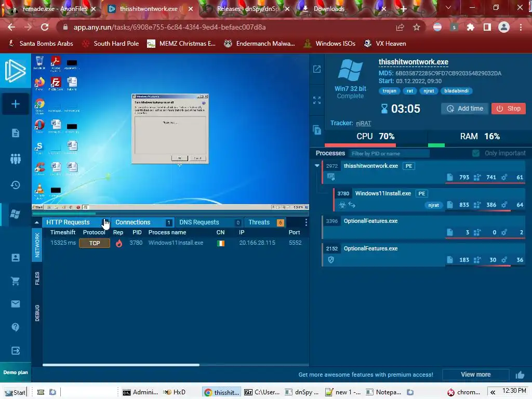Click the njrat tag on Windows11Install.exe
This screenshot has height=399, width=532.
433,205
